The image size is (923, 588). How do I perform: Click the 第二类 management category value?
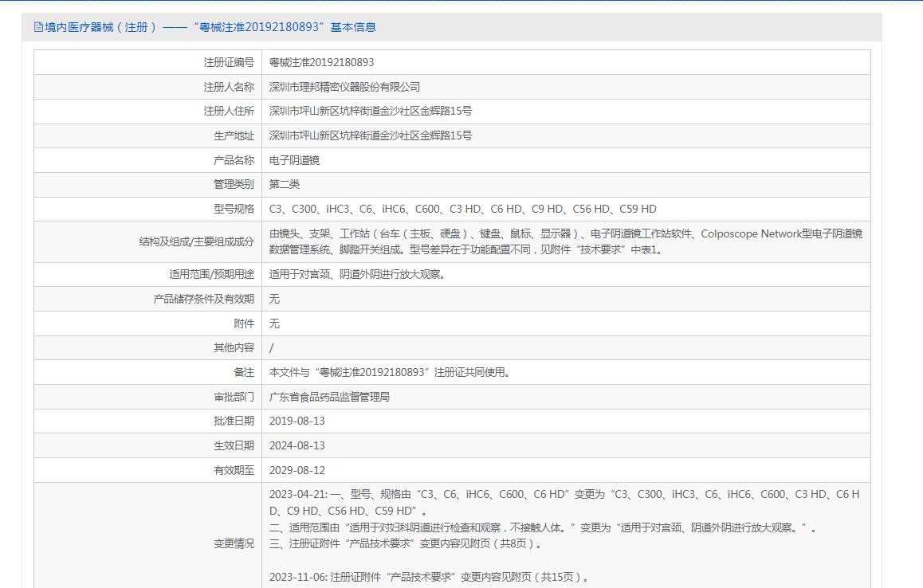pos(285,184)
